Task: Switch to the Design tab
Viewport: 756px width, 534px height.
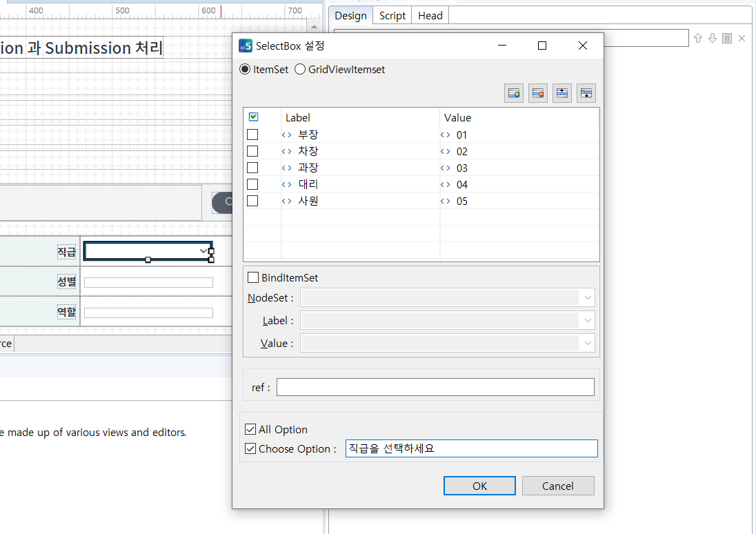Action: pyautogui.click(x=350, y=15)
